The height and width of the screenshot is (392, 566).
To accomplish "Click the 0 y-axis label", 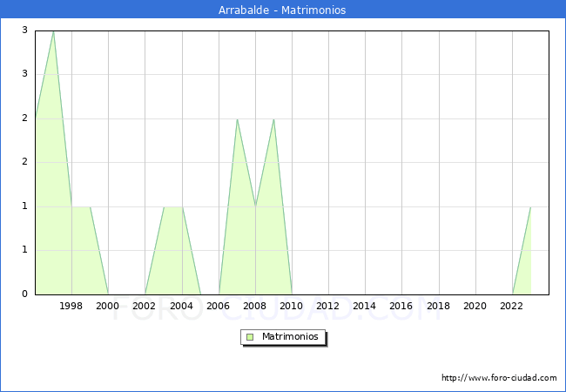I will [24, 294].
